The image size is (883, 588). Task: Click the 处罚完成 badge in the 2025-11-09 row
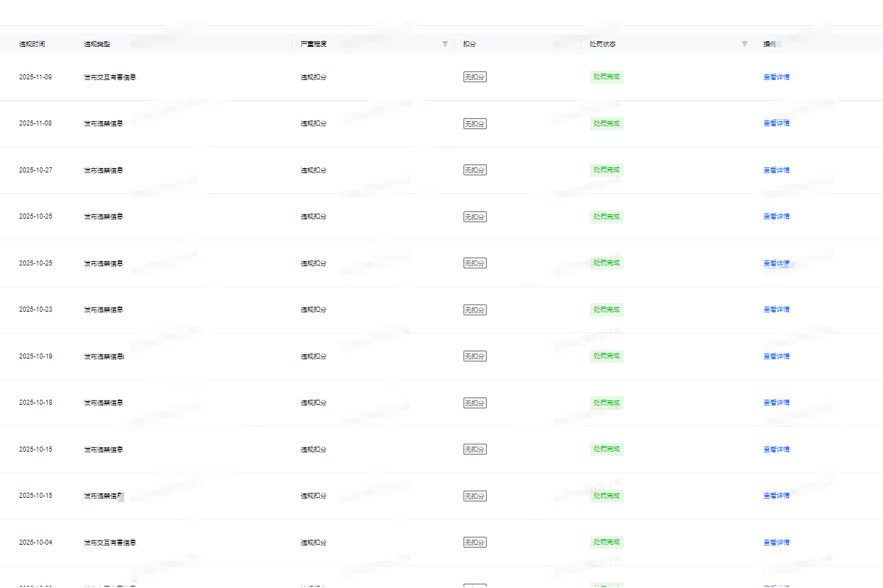pos(606,77)
